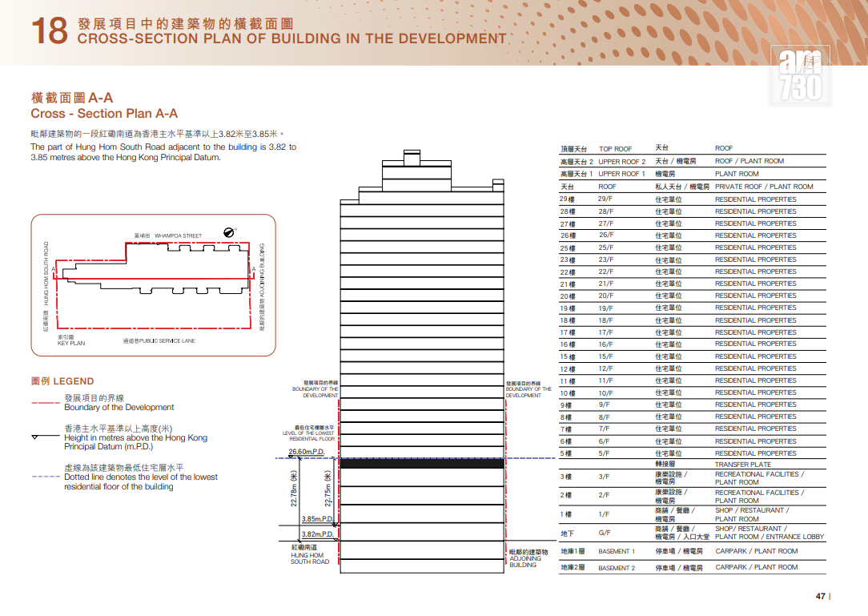Click the G/F entrance lobby row
868x616 pixels.
tap(693, 533)
